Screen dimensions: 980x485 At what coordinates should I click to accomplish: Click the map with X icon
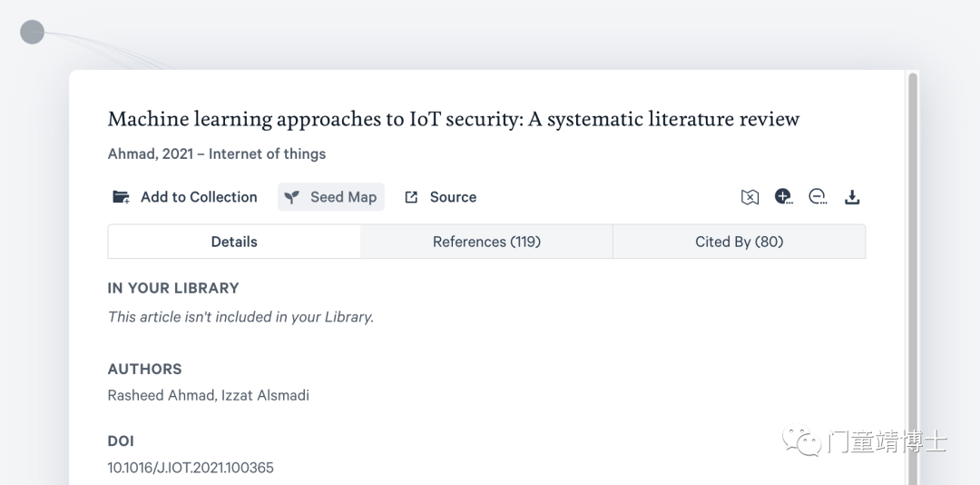click(750, 197)
